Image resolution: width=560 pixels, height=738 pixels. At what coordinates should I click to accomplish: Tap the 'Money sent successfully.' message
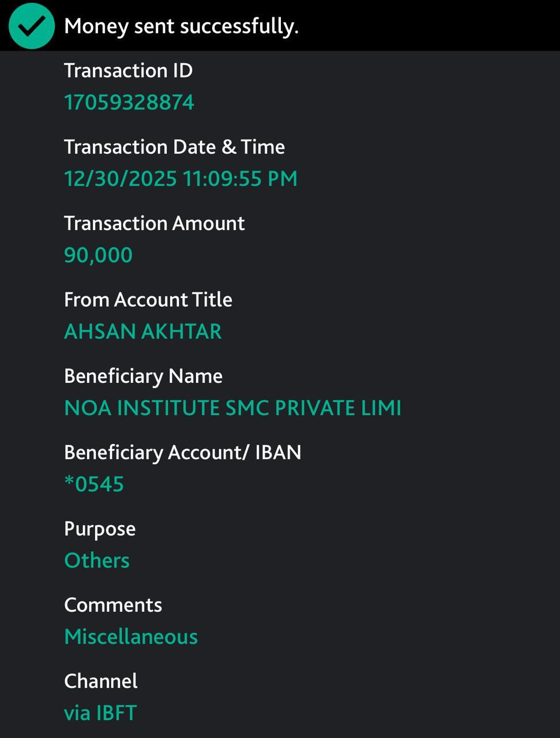point(181,26)
